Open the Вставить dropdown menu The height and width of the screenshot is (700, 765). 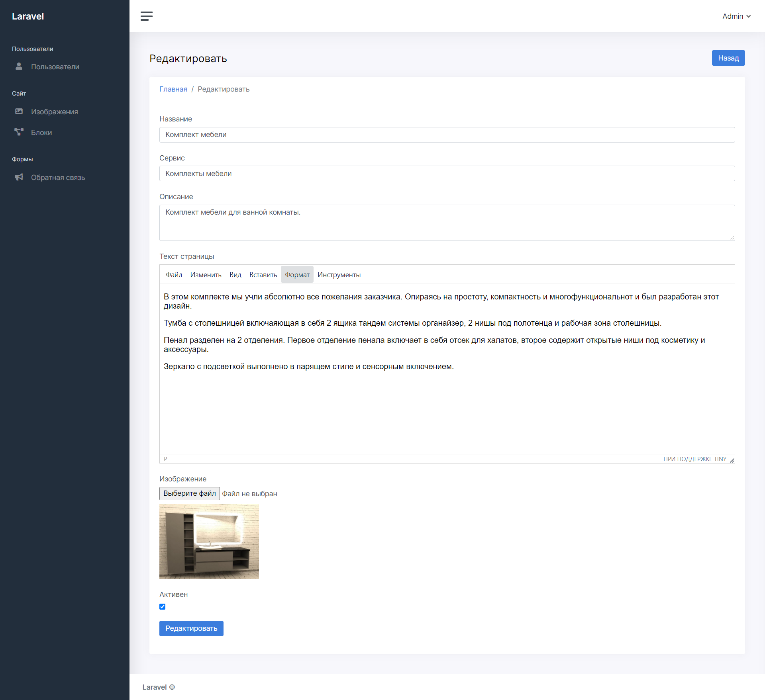263,274
